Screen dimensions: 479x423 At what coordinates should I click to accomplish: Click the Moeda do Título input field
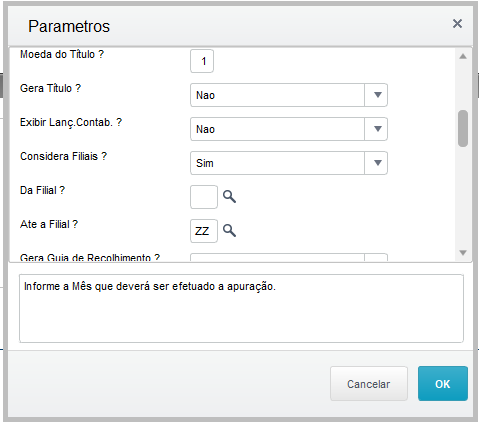tap(202, 61)
